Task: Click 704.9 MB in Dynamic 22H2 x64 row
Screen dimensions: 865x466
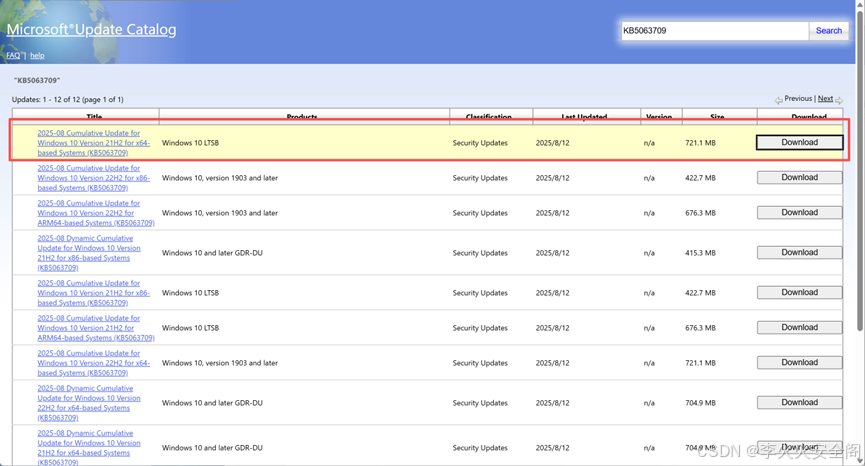Action: click(x=700, y=403)
